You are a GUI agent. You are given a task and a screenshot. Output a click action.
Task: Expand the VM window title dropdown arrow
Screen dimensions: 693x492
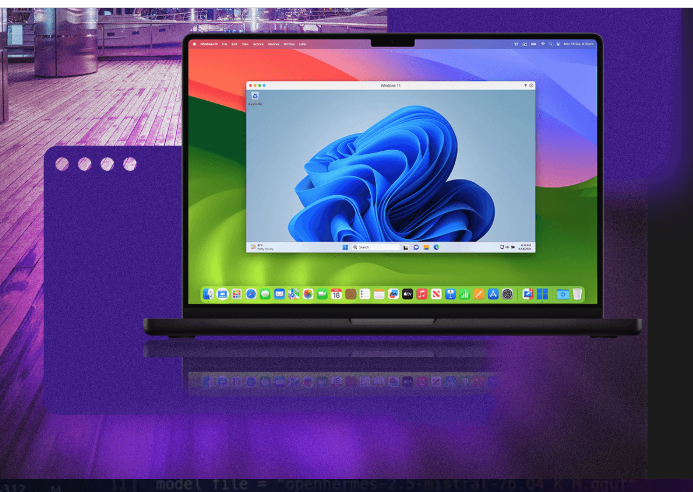point(525,85)
